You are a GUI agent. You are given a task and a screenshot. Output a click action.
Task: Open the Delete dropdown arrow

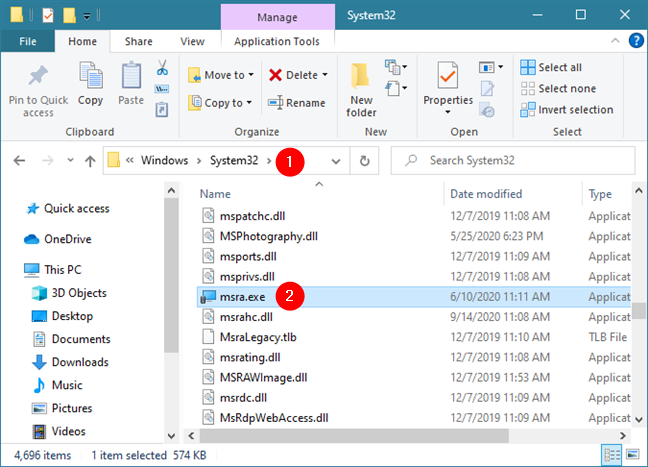coord(325,75)
